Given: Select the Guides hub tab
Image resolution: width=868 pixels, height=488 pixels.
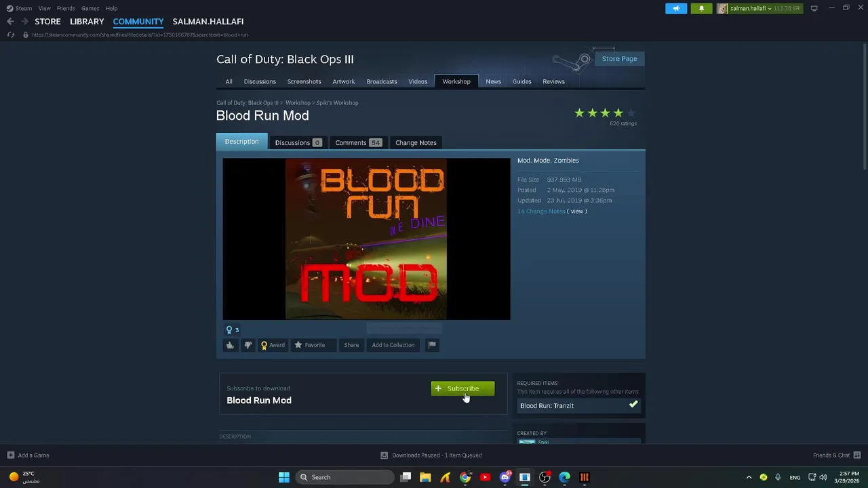Looking at the screenshot, I should click(521, 81).
